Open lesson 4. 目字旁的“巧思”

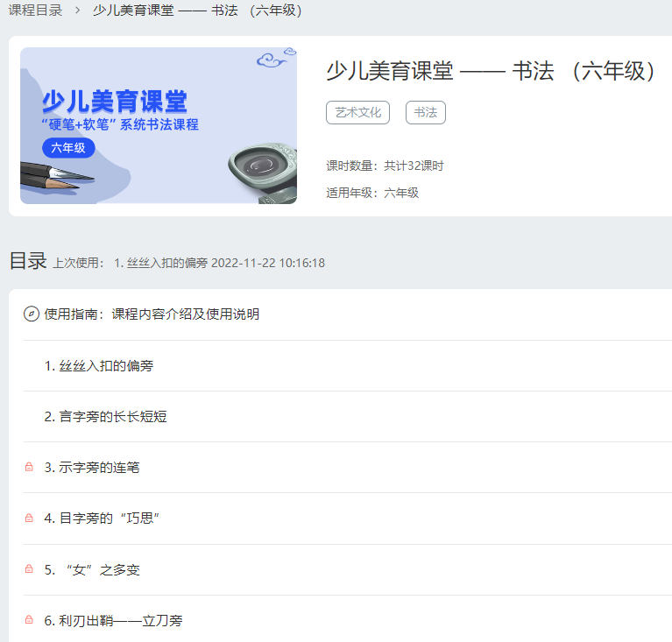pos(102,519)
